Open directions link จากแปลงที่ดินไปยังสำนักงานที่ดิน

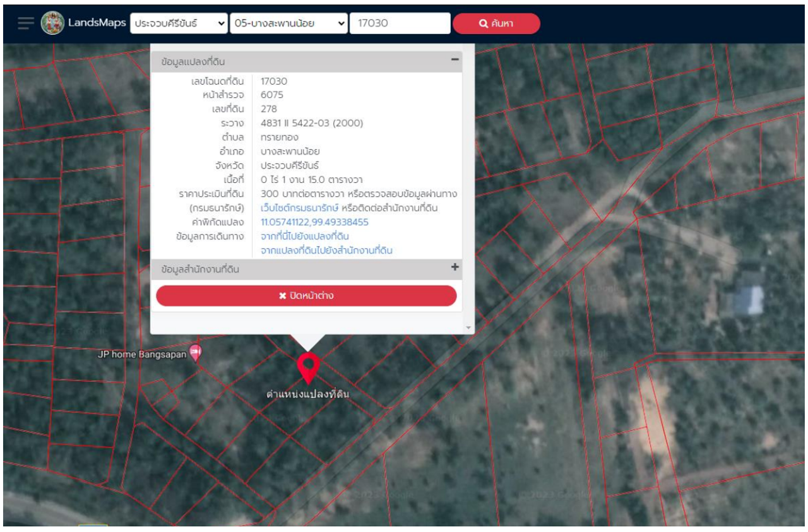pos(326,251)
